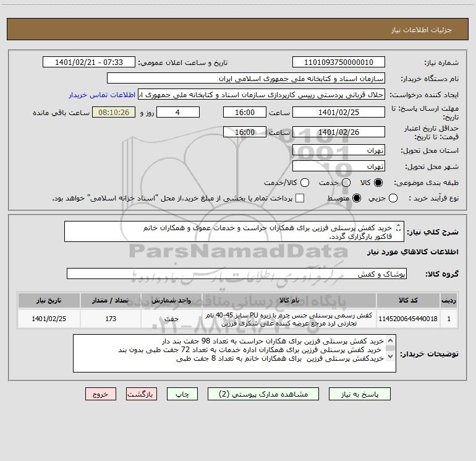Click the ردیف column header

click(449, 300)
